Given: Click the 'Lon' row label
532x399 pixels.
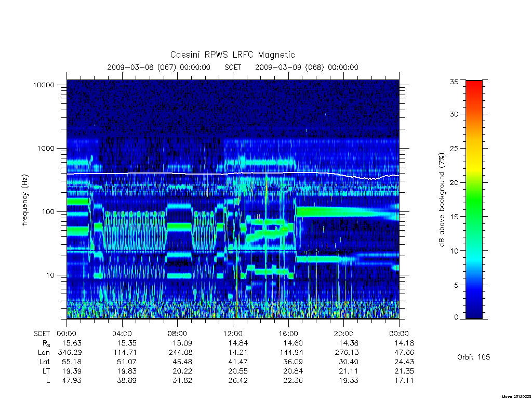Looking at the screenshot, I should 44,353.
